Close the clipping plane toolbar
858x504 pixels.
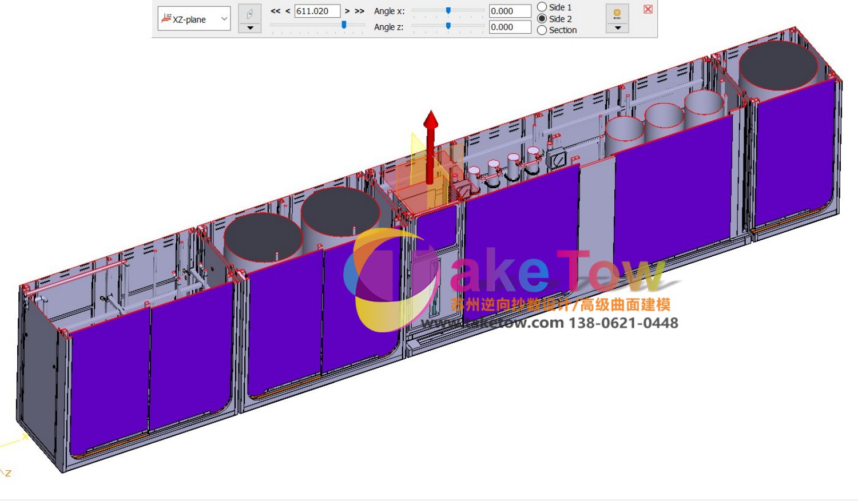point(648,9)
